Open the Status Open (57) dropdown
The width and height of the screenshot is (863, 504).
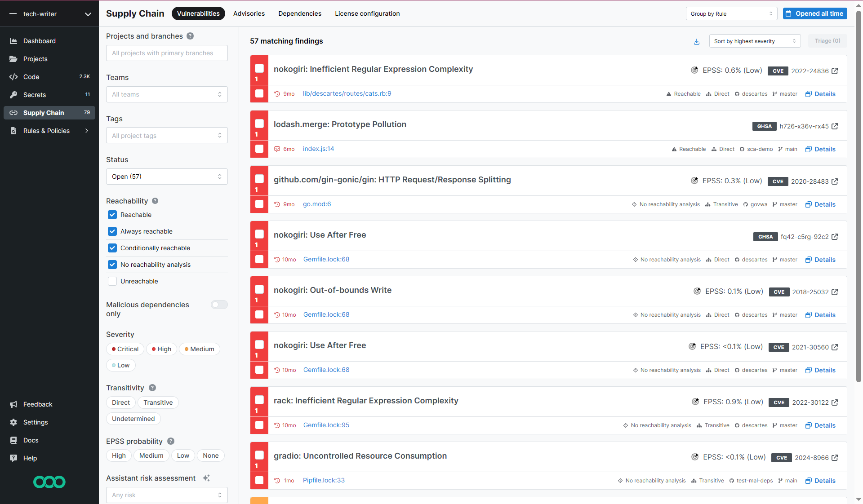tap(167, 177)
